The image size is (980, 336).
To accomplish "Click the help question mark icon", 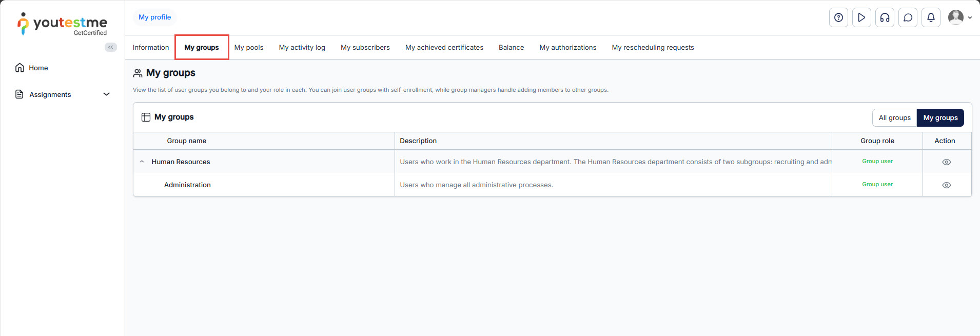I will click(x=838, y=17).
